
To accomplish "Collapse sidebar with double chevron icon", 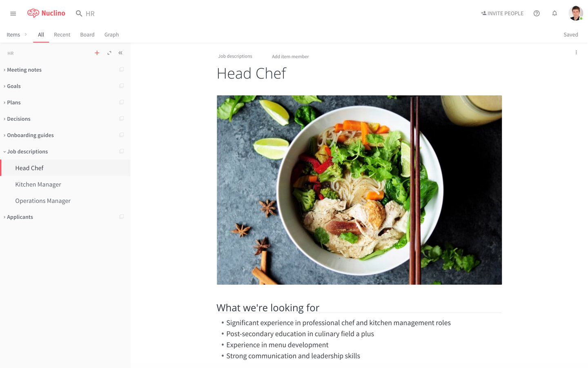I will 120,53.
